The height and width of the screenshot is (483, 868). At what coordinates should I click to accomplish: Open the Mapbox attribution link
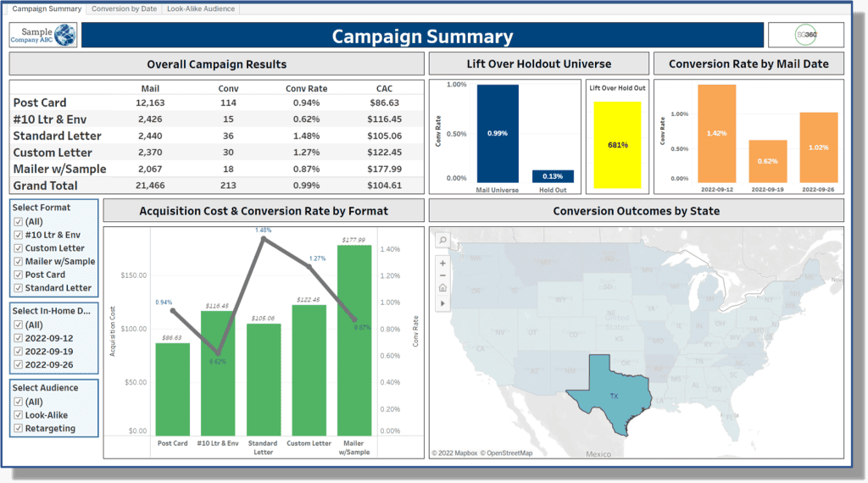coord(454,453)
